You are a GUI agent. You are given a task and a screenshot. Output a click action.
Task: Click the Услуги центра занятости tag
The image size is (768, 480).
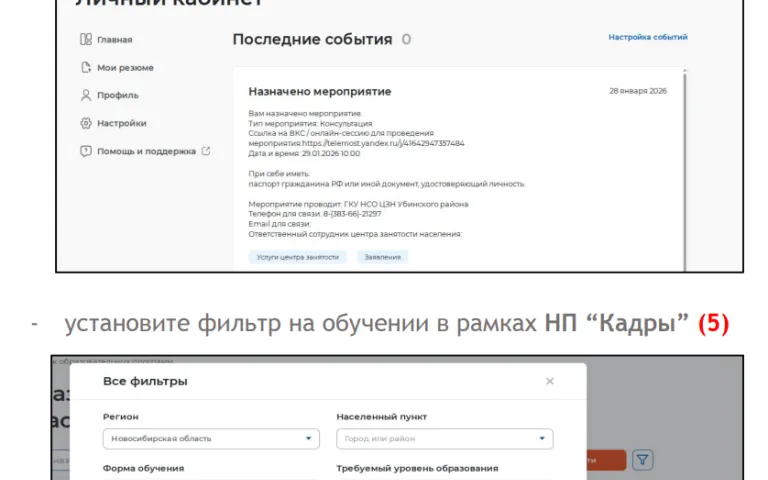(x=298, y=257)
